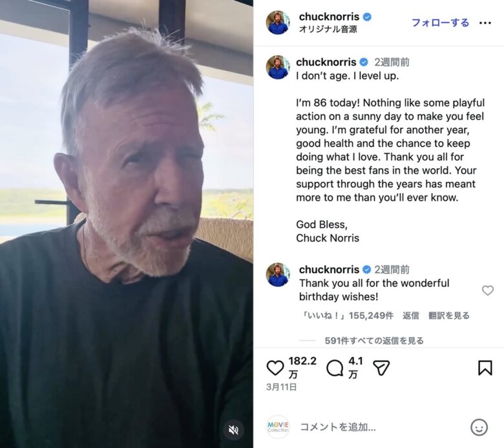This screenshot has height=448, width=504.
Task: Click 返信 to reply to the comment
Action: [411, 316]
